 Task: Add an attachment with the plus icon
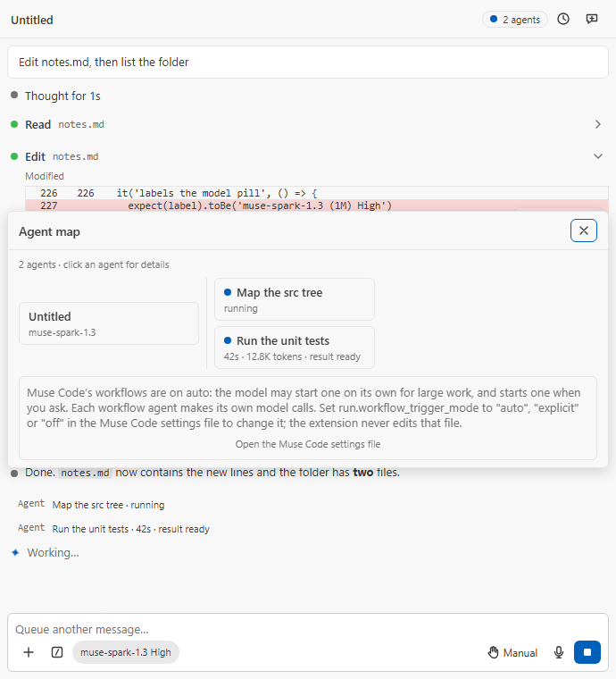point(29,652)
